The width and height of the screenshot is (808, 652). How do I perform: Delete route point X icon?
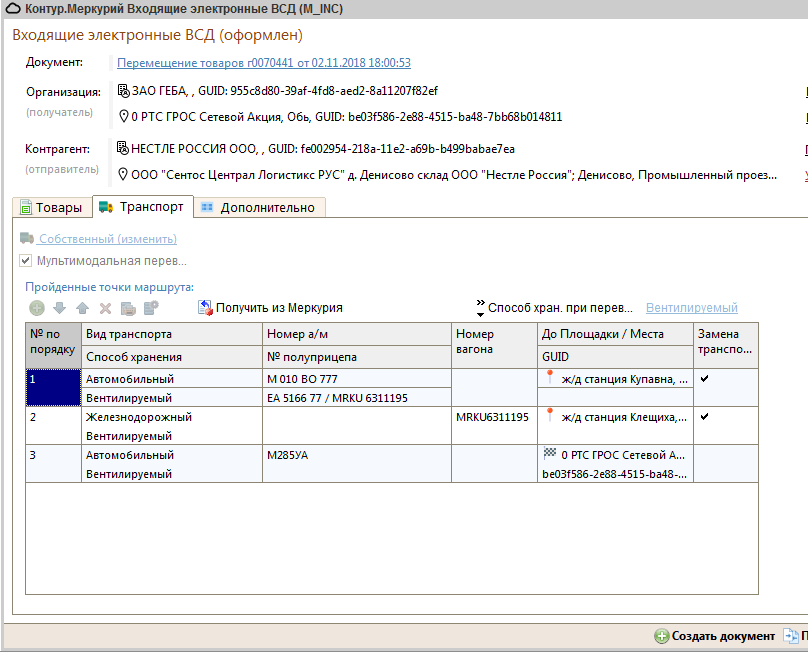coord(105,308)
